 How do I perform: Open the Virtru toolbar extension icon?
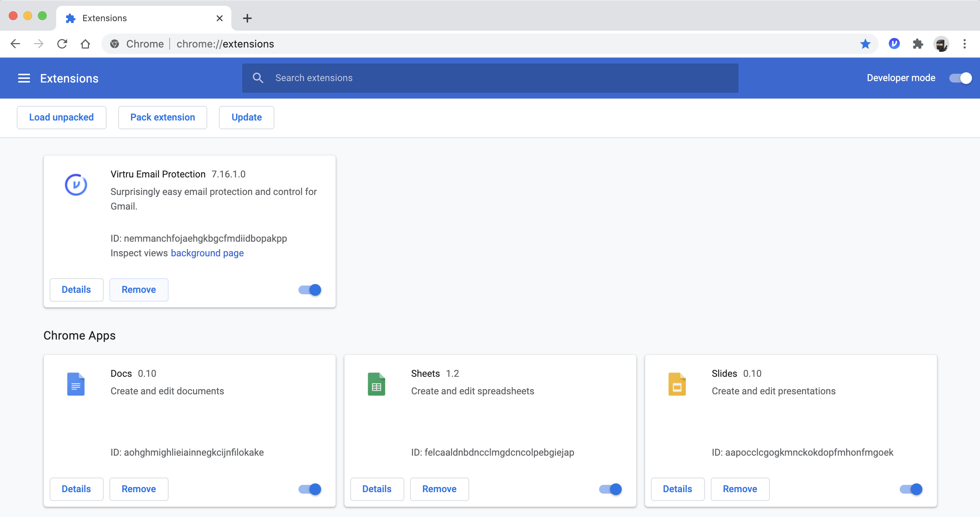coord(894,44)
